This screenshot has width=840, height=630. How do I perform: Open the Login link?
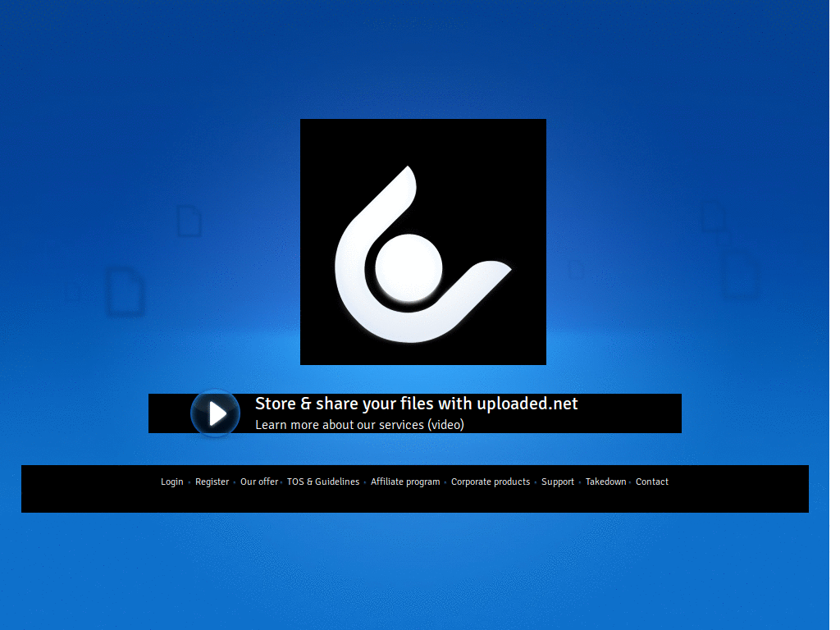click(x=172, y=482)
